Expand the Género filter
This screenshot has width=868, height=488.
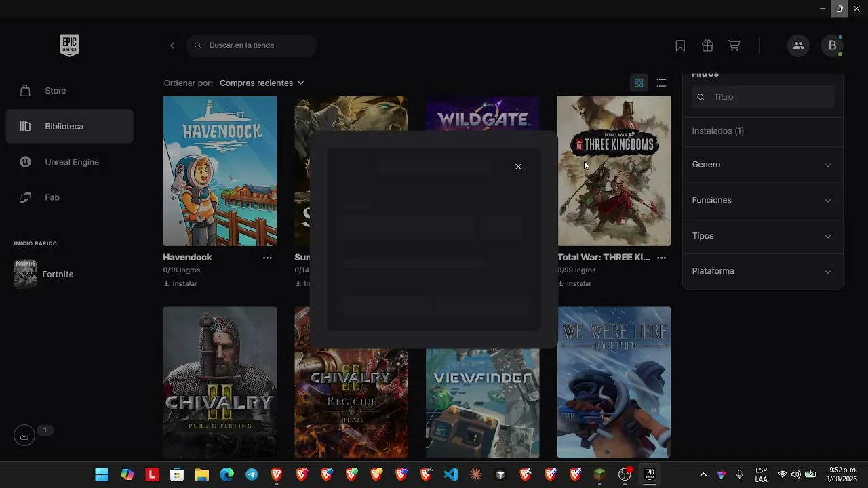coord(762,165)
